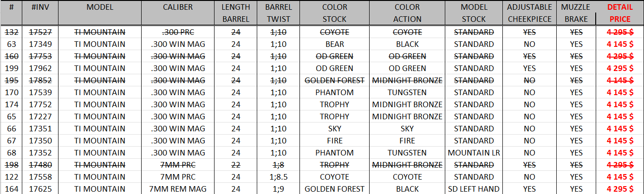This screenshot has width=644, height=194.
Task: Select the ADJUSTABLE CHEEKPIECE header cell
Action: click(530, 13)
